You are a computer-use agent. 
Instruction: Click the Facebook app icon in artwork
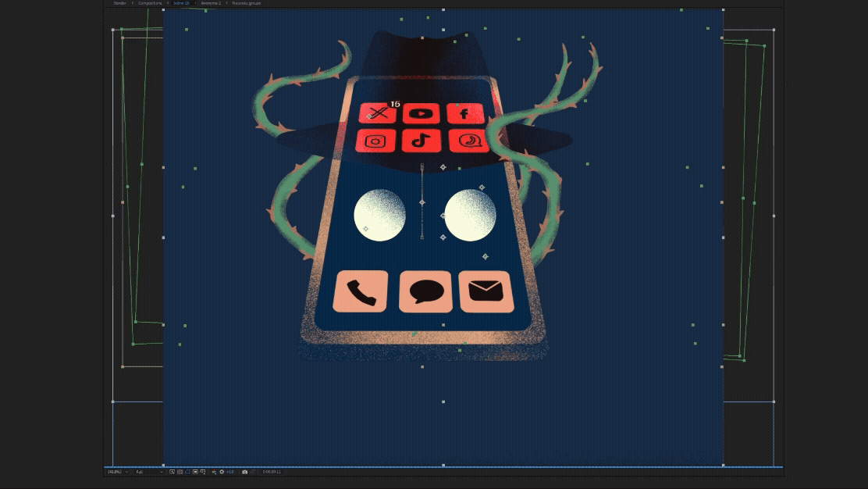point(465,113)
